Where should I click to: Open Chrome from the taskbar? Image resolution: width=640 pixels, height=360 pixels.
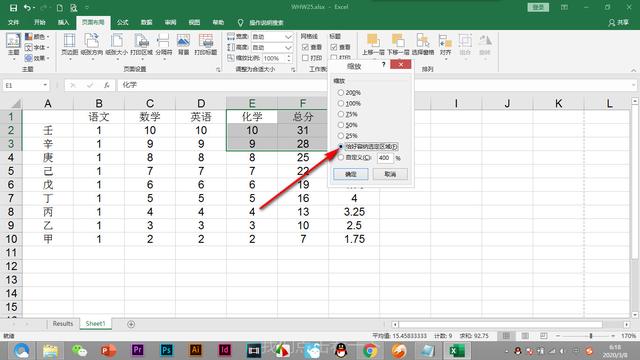point(369,350)
